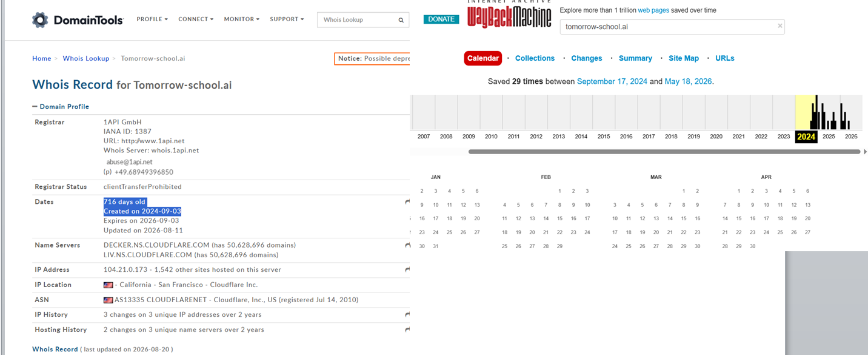The image size is (868, 355).
Task: Click the APR month heading
Action: tap(766, 177)
